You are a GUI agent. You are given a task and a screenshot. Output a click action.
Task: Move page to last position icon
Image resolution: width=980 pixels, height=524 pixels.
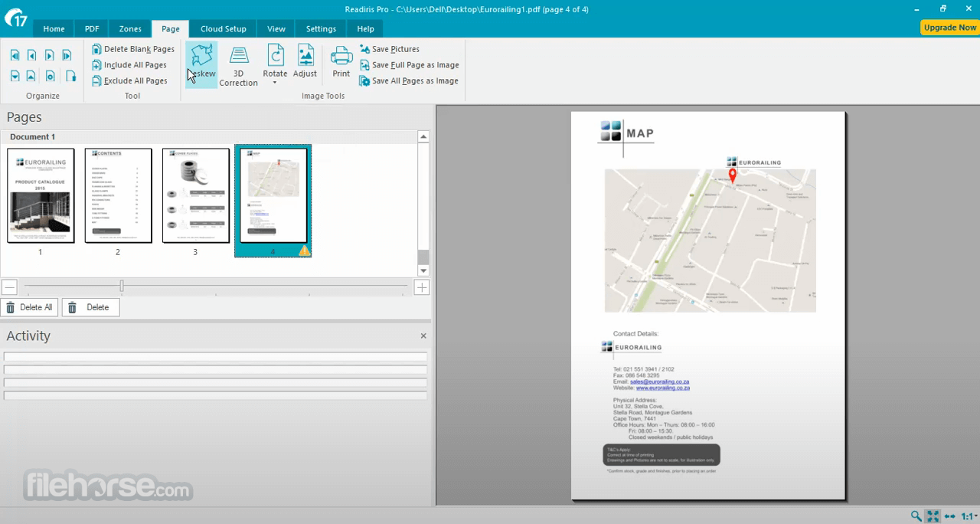(x=67, y=54)
